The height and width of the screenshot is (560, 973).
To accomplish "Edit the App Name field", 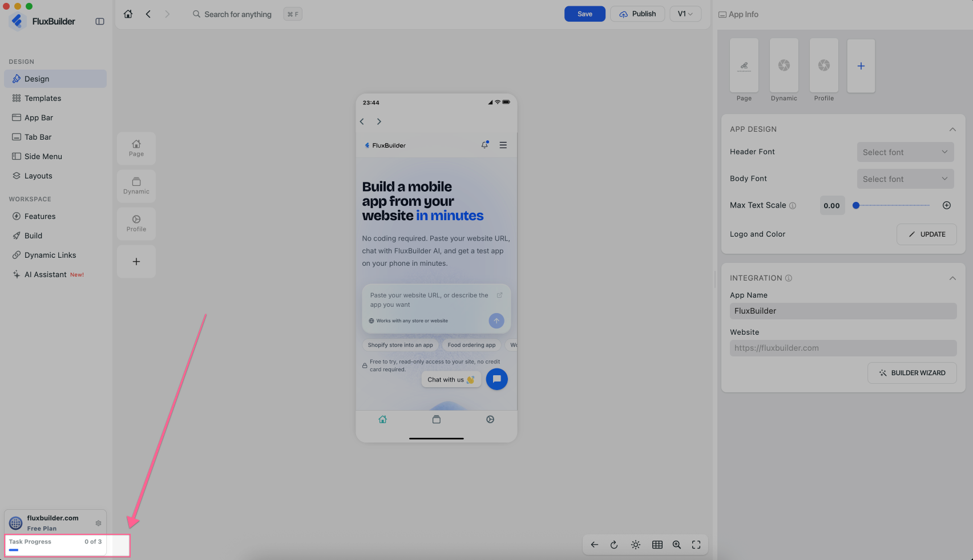I will (x=843, y=311).
